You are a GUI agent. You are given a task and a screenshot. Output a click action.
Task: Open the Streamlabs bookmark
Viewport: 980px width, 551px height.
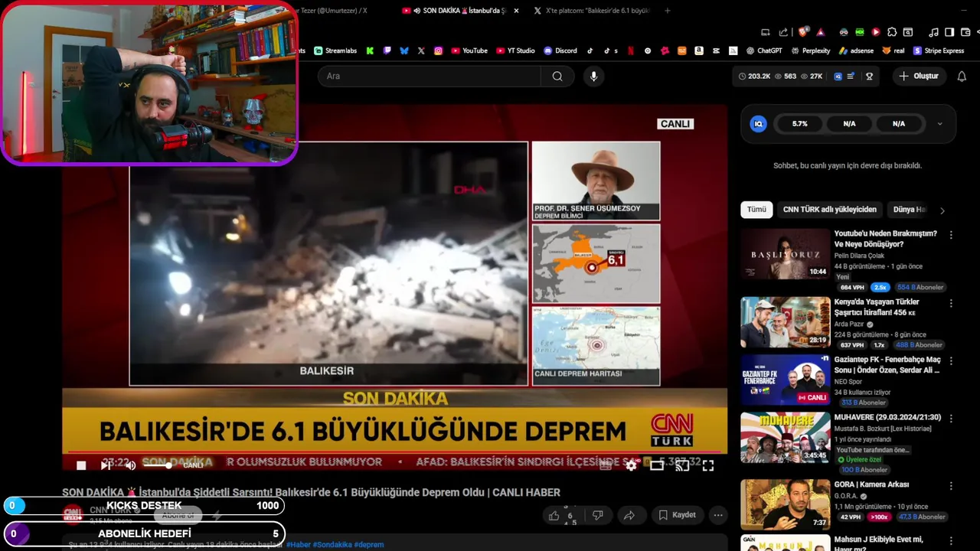click(335, 51)
